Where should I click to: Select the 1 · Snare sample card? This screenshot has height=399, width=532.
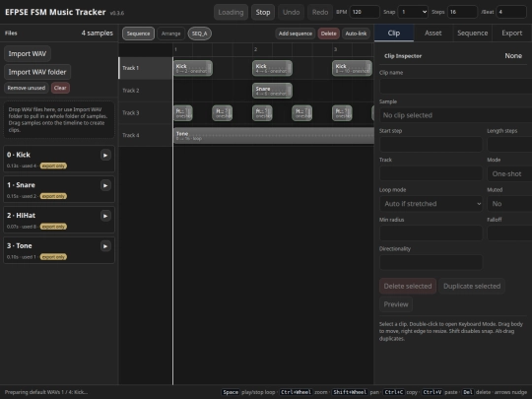point(59,189)
